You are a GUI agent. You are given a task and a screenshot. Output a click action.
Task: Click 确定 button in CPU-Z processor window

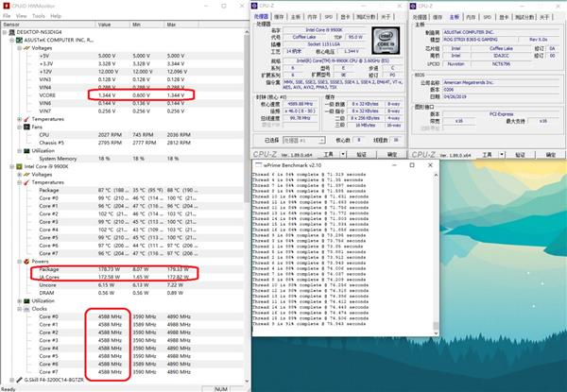click(392, 154)
